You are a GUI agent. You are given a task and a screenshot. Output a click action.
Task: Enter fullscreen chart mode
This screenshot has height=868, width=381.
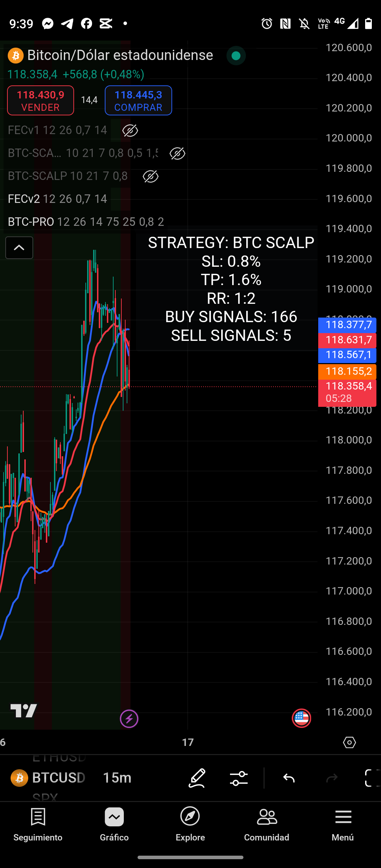[372, 778]
